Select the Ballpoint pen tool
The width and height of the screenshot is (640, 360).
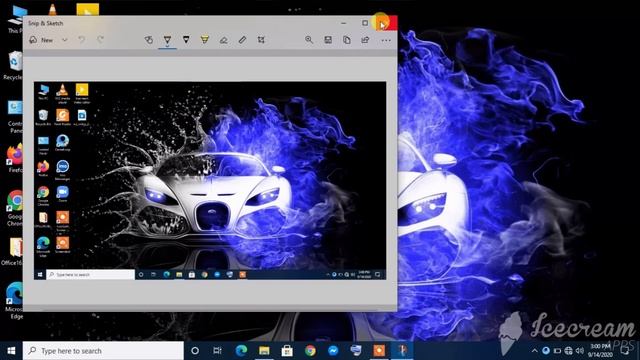(167, 40)
